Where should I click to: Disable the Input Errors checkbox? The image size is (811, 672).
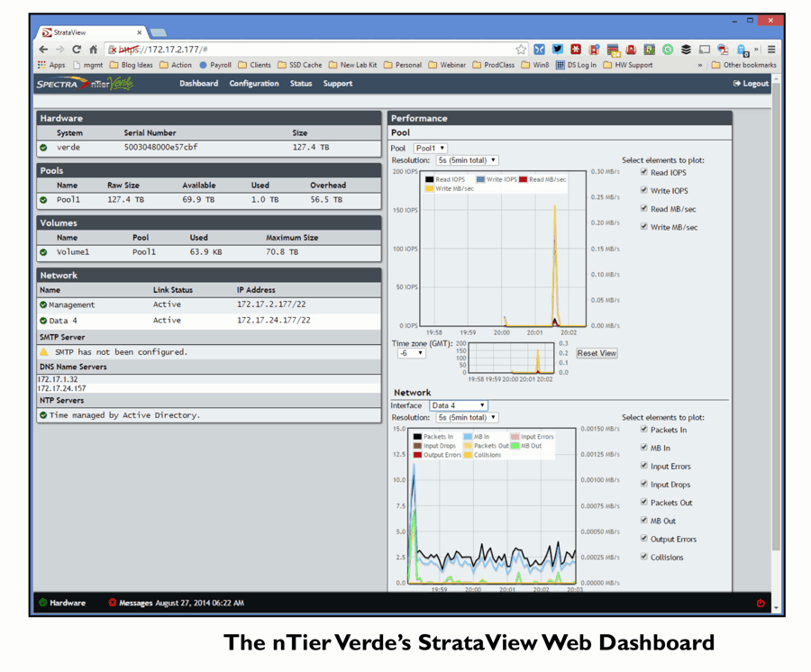point(644,465)
